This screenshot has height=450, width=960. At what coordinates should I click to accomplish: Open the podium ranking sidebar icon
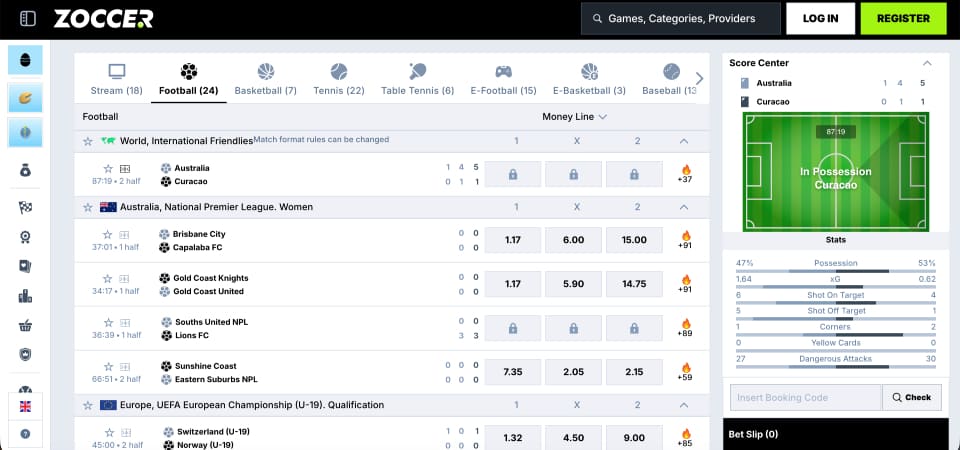(25, 296)
